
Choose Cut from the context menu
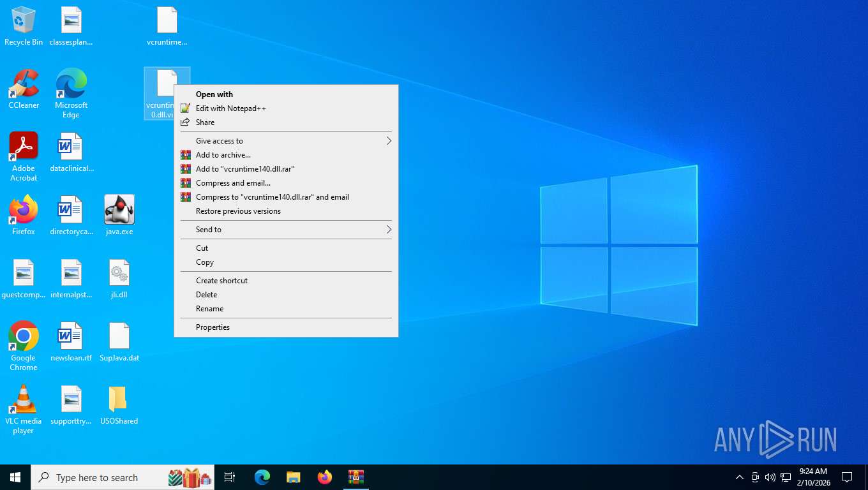pos(286,248)
